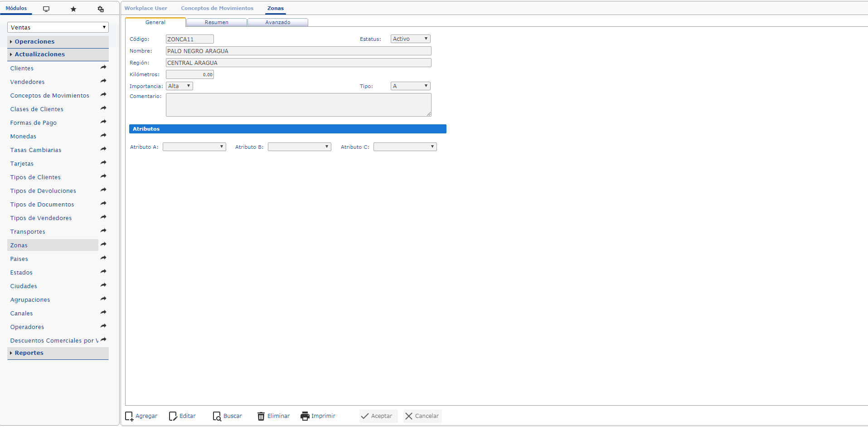Click the arrow icon beside Tipos de Documentos

(x=103, y=203)
